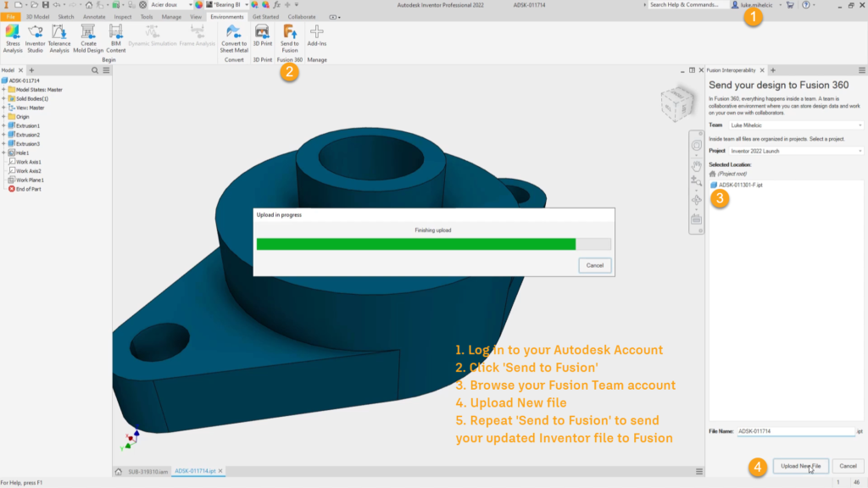Click the File Name input field
The width and height of the screenshot is (868, 488).
point(796,431)
